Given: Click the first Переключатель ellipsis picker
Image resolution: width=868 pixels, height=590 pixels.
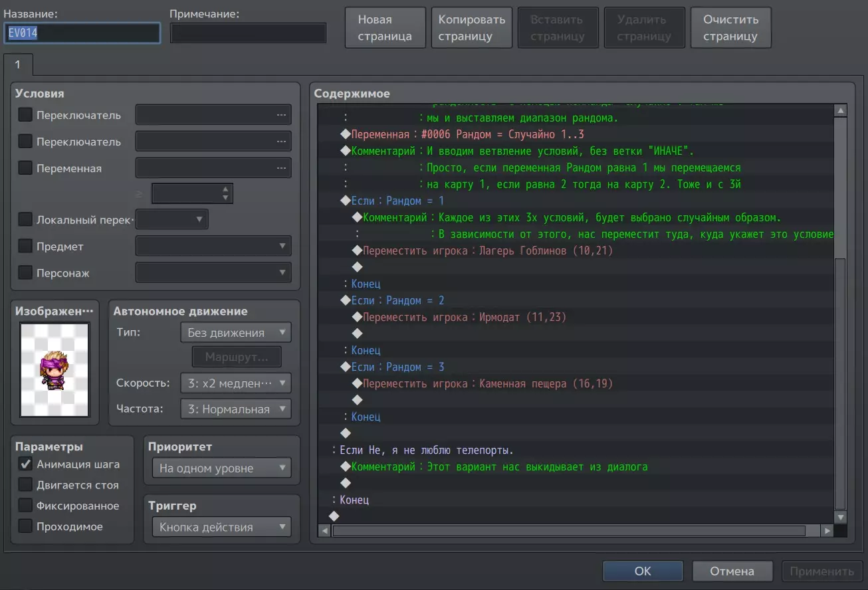Looking at the screenshot, I should (213, 115).
